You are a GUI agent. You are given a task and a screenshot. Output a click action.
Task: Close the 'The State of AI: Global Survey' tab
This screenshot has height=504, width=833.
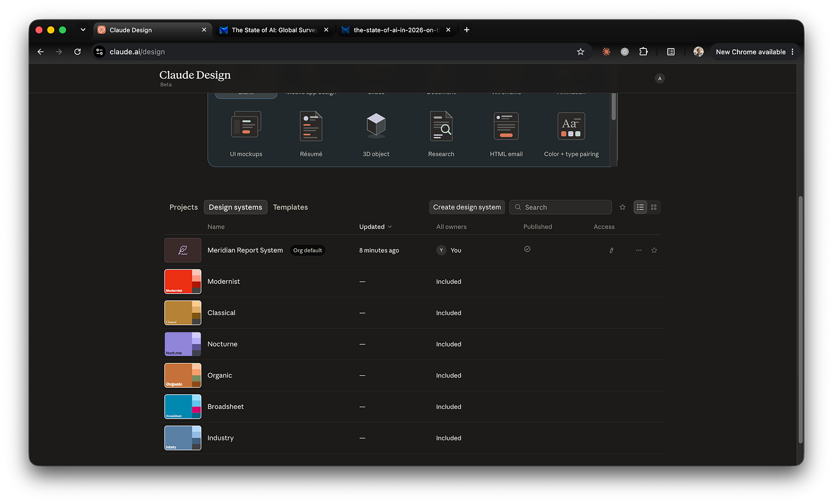click(x=326, y=30)
